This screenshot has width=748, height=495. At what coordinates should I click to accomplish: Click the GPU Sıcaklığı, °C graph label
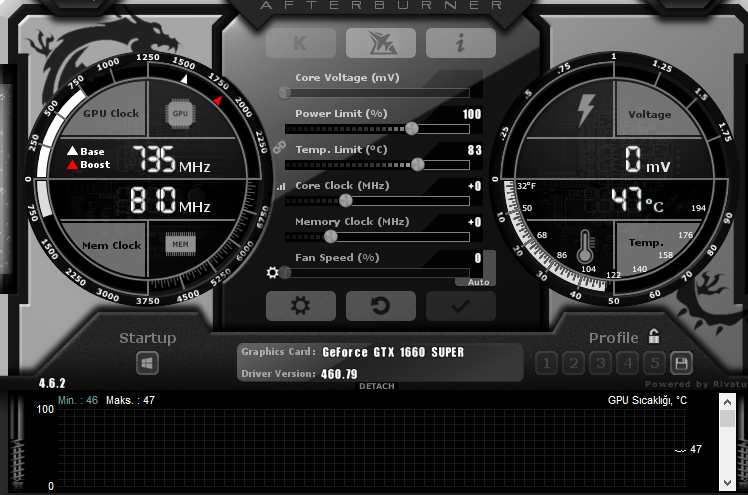pyautogui.click(x=647, y=400)
